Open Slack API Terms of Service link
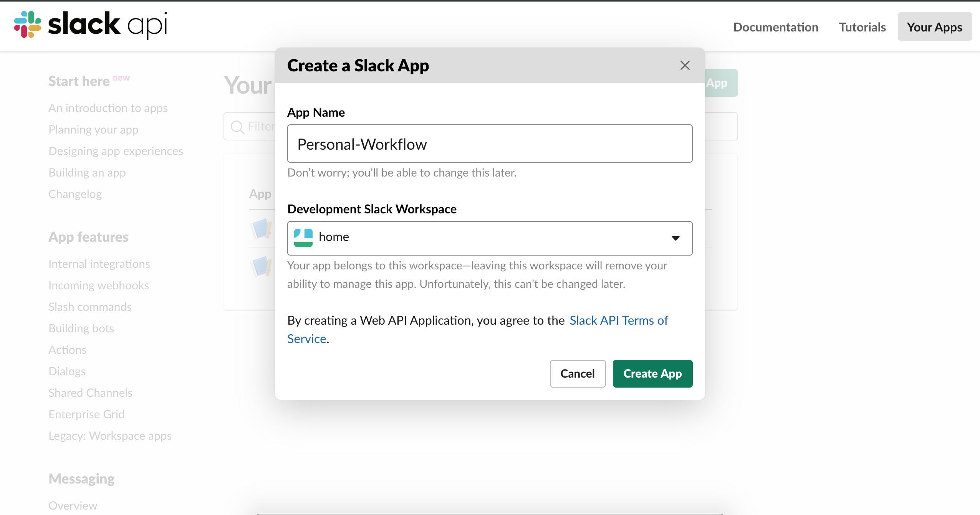 click(x=618, y=320)
